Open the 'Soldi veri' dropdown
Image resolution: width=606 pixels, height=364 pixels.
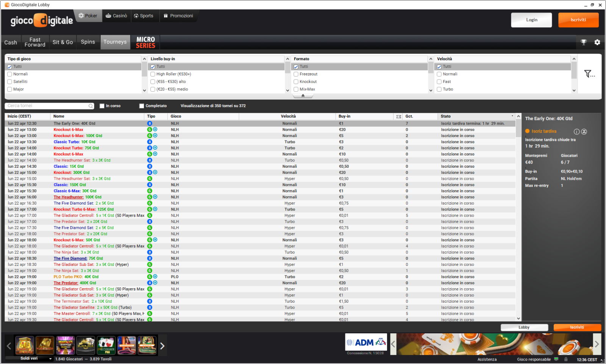point(50,359)
